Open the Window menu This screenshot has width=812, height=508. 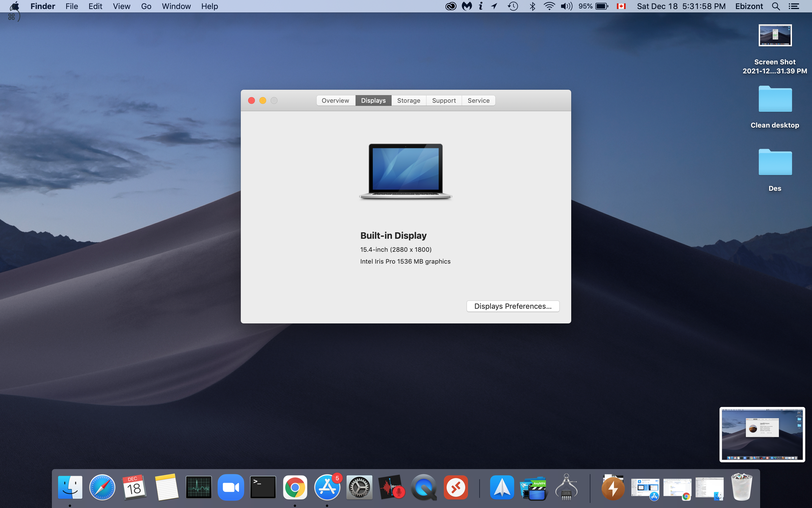pyautogui.click(x=176, y=6)
